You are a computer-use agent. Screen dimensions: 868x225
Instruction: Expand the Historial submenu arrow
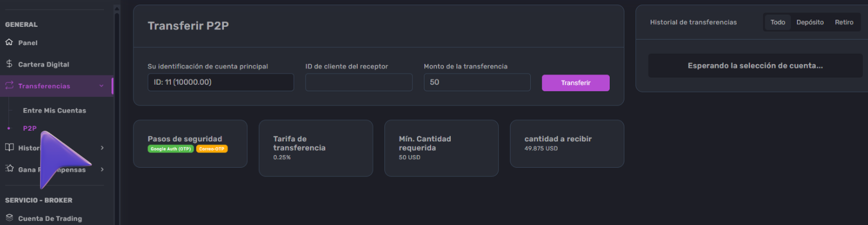[x=102, y=148]
